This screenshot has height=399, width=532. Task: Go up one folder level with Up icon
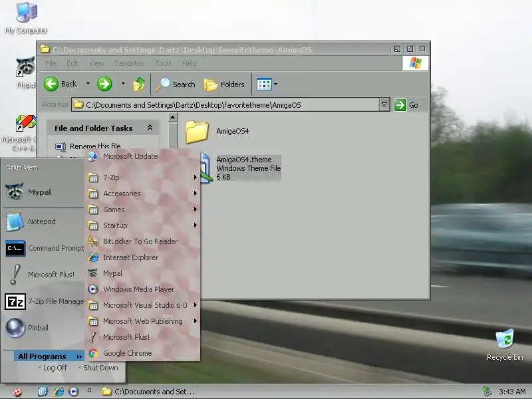[x=139, y=84]
